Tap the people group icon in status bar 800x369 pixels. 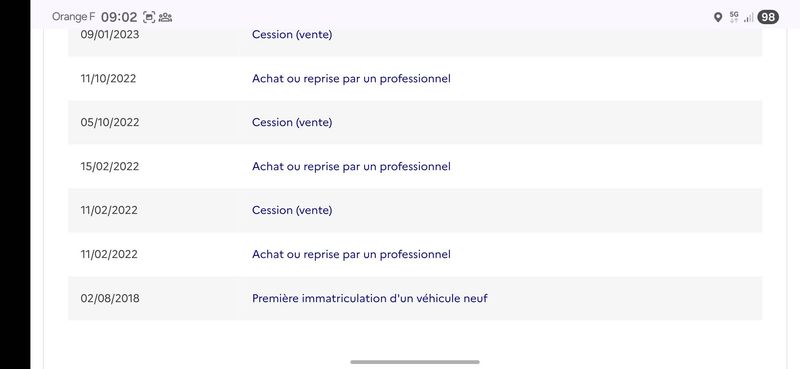(165, 17)
